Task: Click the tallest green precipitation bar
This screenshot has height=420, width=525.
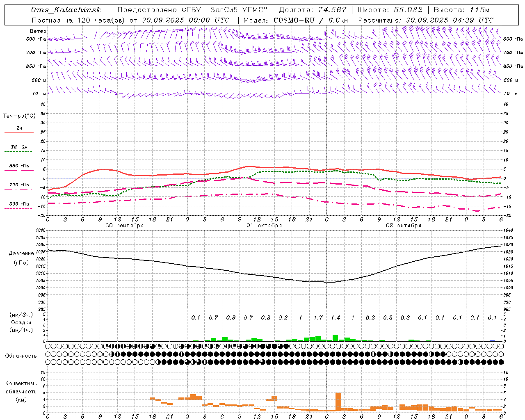Action: point(336,338)
